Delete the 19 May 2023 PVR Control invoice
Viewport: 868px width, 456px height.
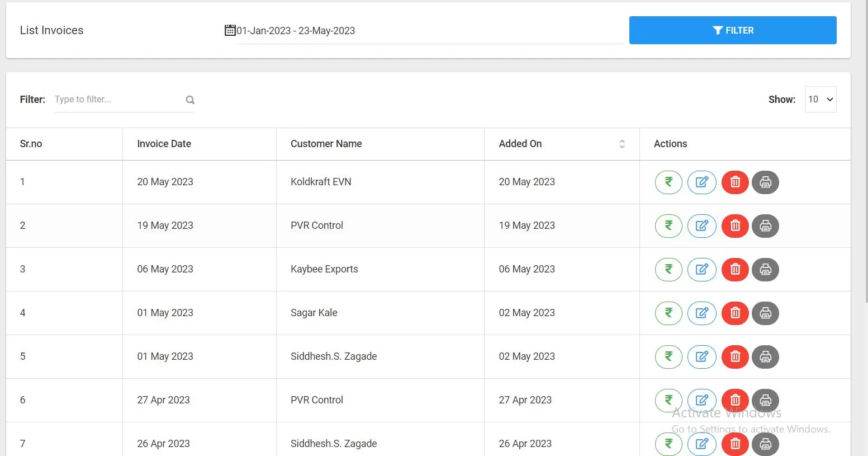click(x=736, y=226)
